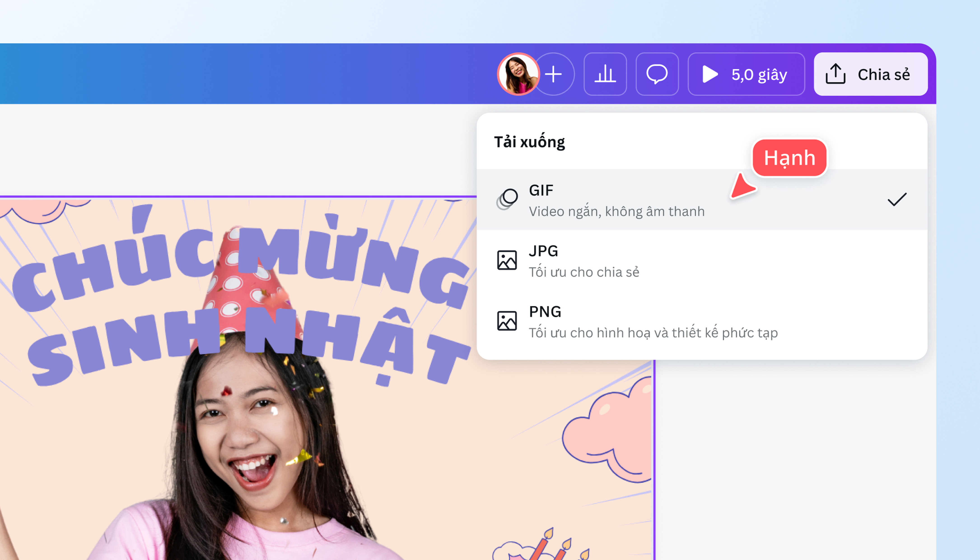Viewport: 980px width, 560px height.
Task: Play the 5,0 giây preview
Action: (746, 74)
